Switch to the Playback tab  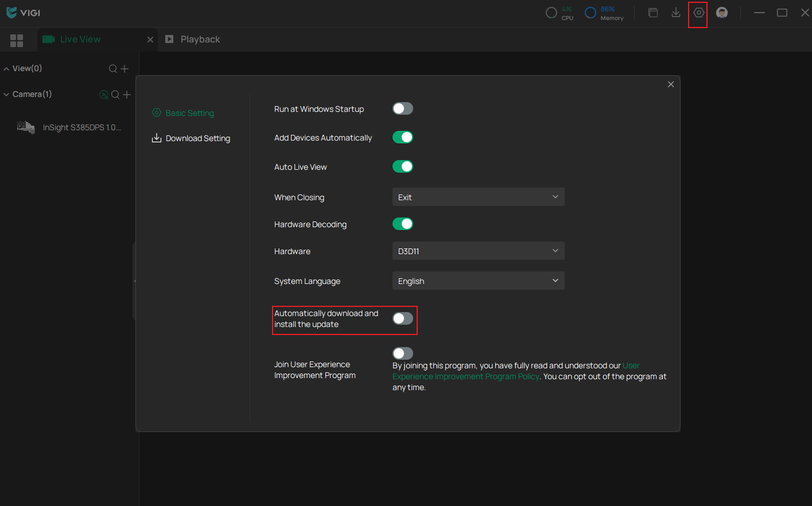tap(192, 40)
